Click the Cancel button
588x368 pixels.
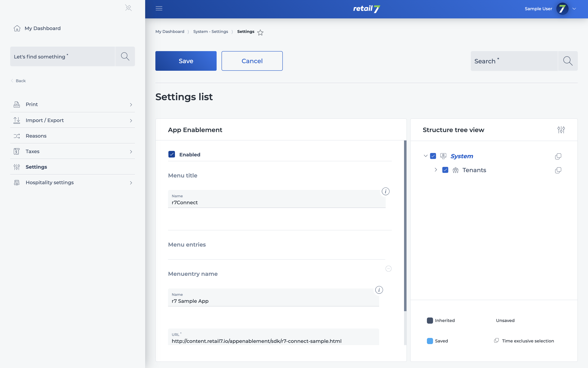click(x=252, y=61)
